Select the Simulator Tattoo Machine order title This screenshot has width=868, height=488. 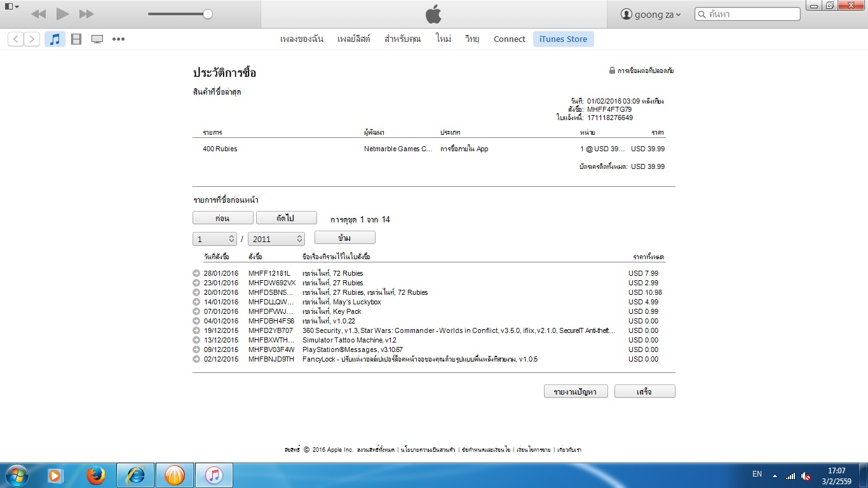(x=349, y=340)
